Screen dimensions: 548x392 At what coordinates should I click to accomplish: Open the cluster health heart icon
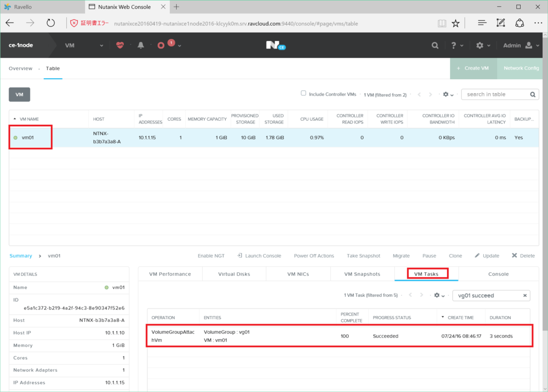click(120, 45)
